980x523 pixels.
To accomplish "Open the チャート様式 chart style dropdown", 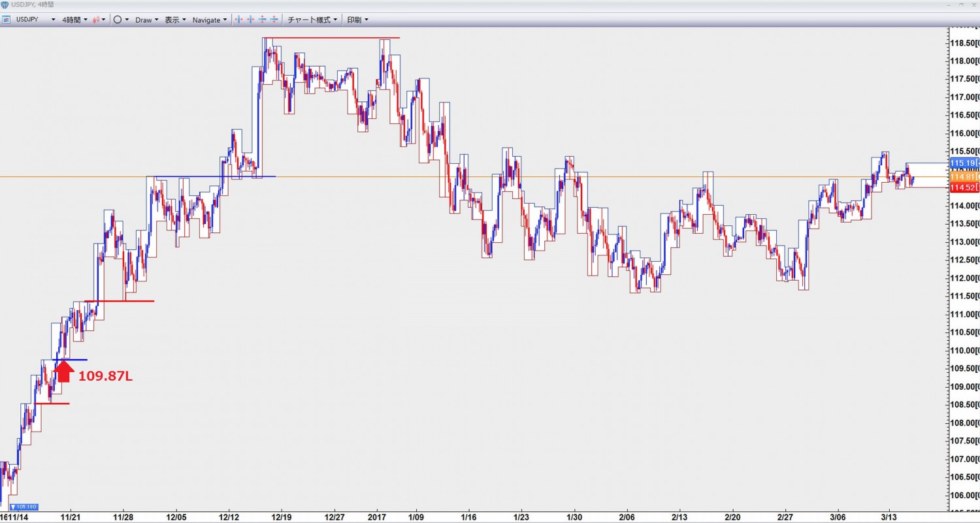I will point(312,20).
